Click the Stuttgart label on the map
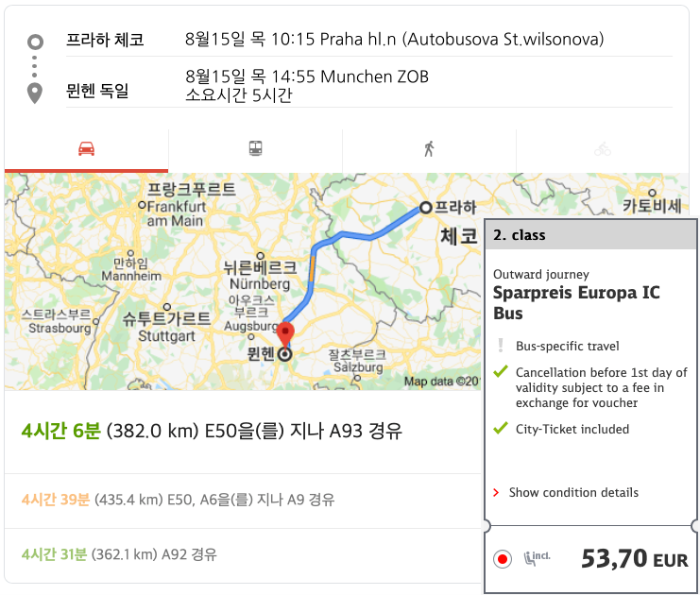 [x=166, y=335]
